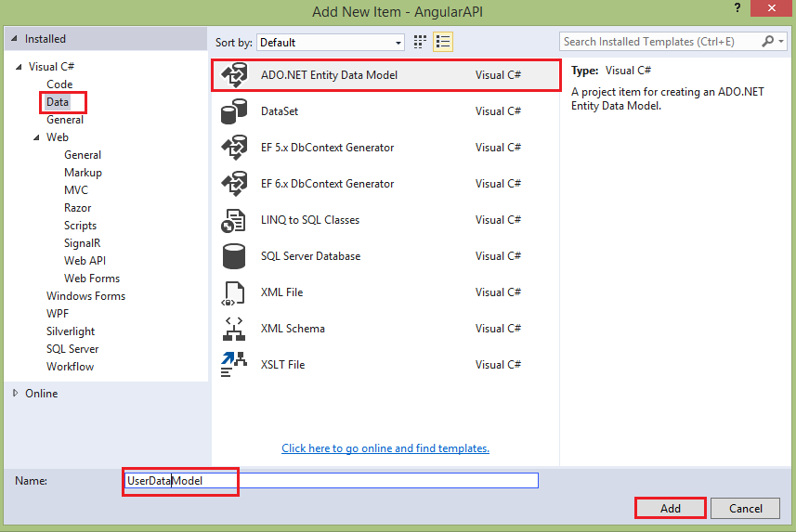Viewport: 796px width, 532px height.
Task: Select the Web API category
Action: [x=85, y=261]
